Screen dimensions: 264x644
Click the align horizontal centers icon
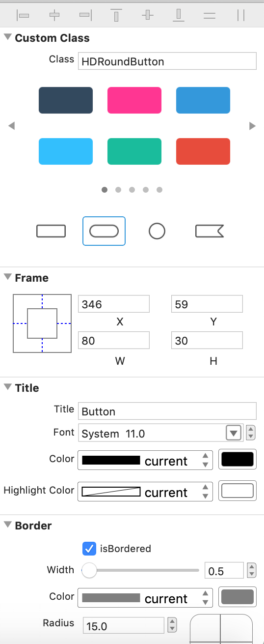click(x=54, y=15)
